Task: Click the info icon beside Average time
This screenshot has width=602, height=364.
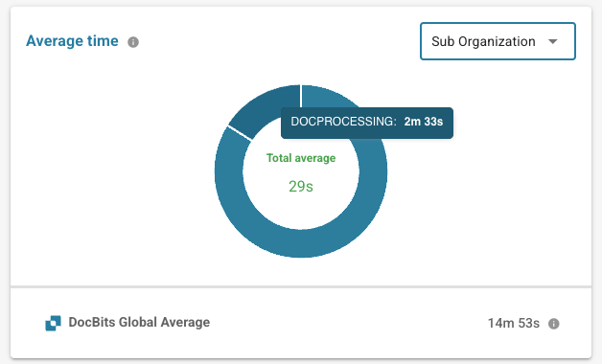Action: [133, 42]
